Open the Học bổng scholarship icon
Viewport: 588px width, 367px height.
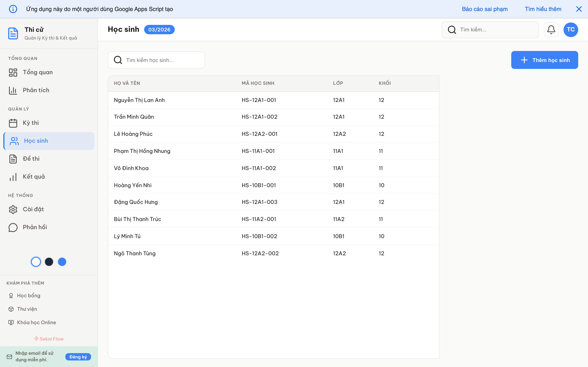11,295
